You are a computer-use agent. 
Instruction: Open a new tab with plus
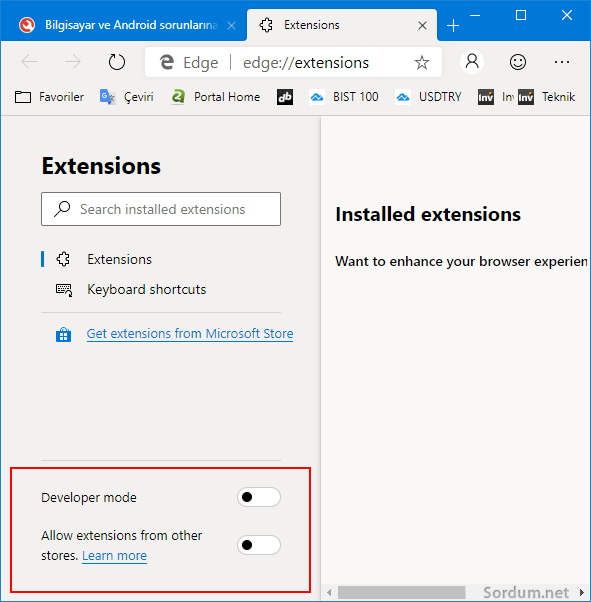[453, 26]
